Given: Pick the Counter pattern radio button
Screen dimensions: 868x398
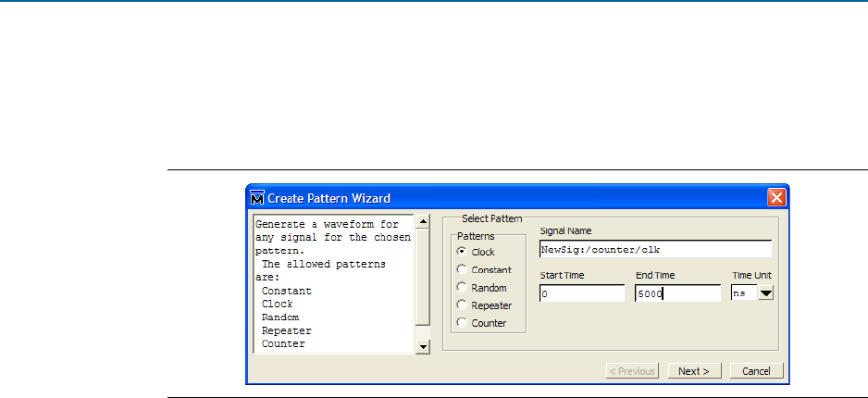Looking at the screenshot, I should (x=461, y=323).
